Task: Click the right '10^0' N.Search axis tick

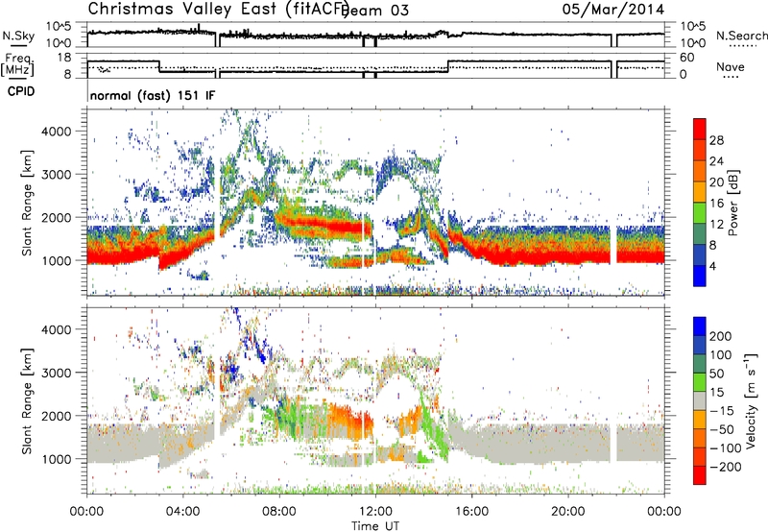Action: (x=692, y=43)
